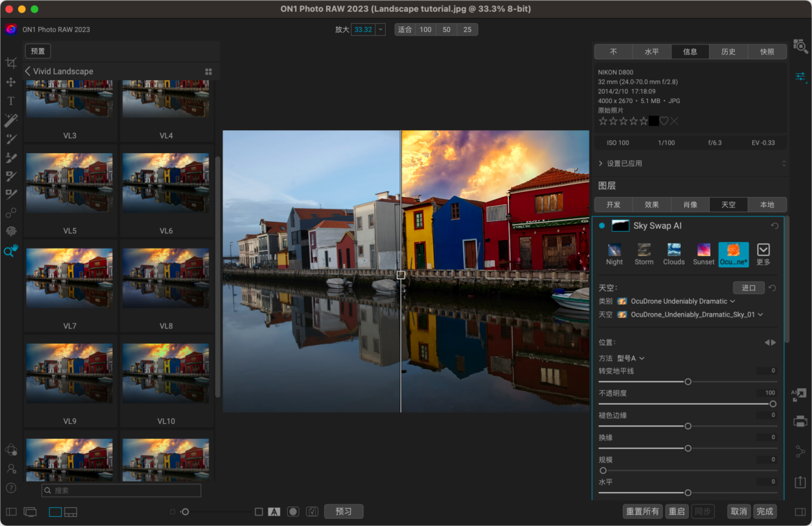Click the 不透明度 slider handle
The image size is (812, 526).
click(772, 404)
